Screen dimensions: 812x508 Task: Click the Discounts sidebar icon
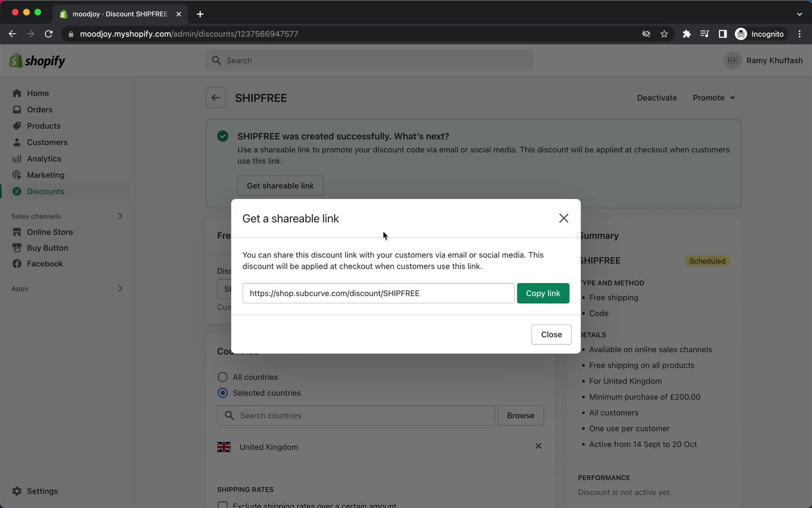[x=16, y=191]
